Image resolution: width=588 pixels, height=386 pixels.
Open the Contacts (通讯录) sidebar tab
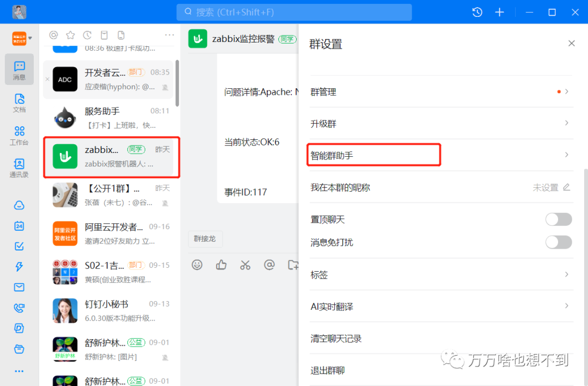[x=19, y=168]
